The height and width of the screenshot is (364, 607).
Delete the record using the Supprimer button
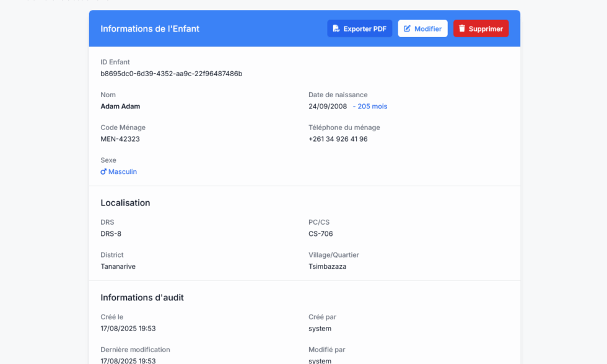tap(481, 28)
